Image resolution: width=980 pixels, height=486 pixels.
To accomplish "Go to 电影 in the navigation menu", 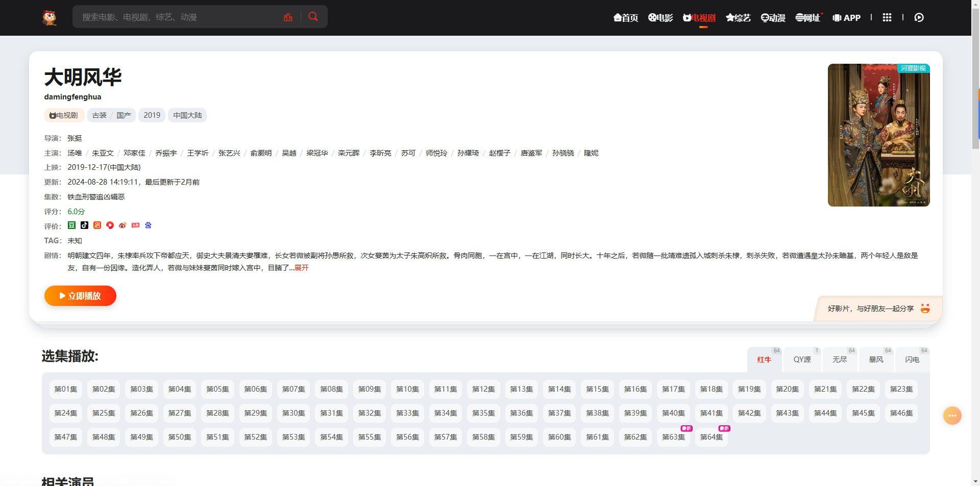I will pyautogui.click(x=660, y=18).
